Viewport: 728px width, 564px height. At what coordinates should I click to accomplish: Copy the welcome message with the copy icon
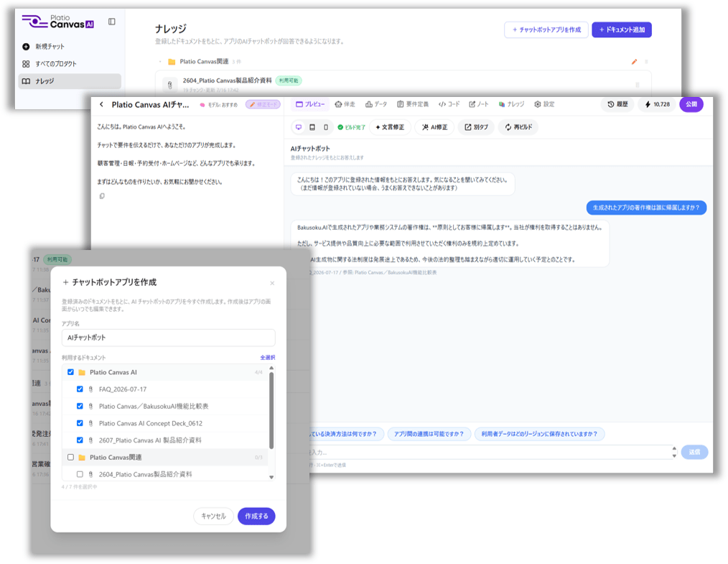(102, 196)
